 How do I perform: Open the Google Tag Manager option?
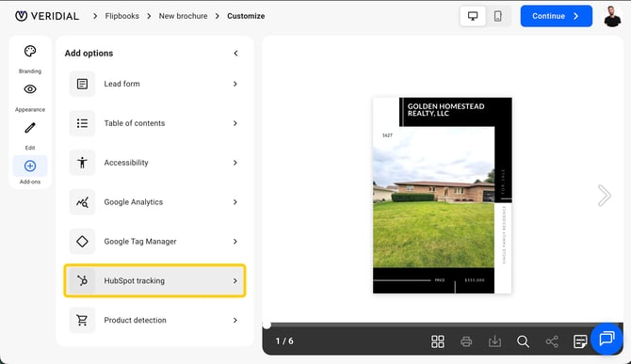[154, 242]
